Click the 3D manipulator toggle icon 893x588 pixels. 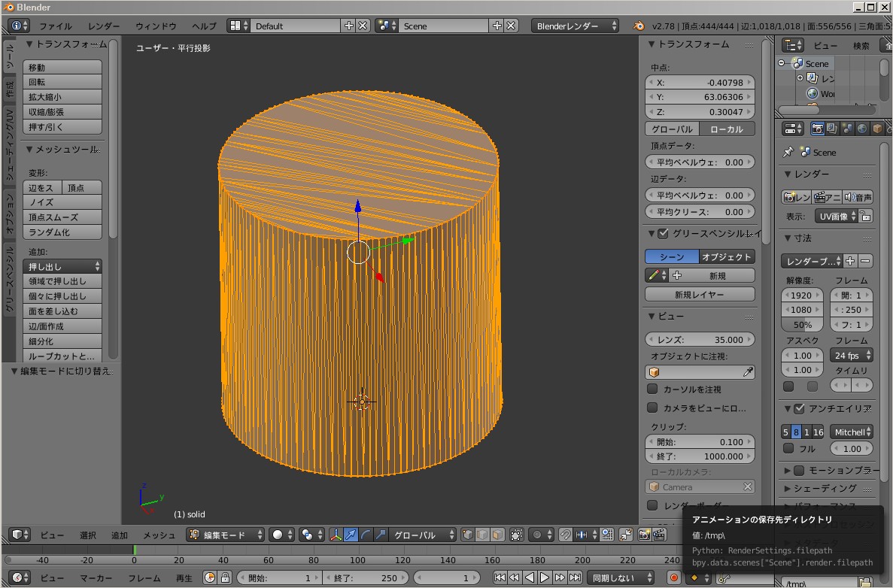pos(336,535)
